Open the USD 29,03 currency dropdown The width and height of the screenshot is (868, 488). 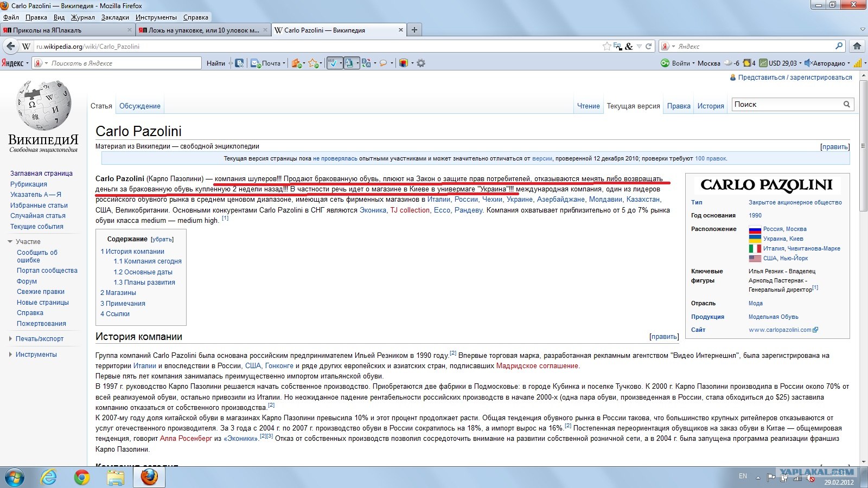click(800, 63)
